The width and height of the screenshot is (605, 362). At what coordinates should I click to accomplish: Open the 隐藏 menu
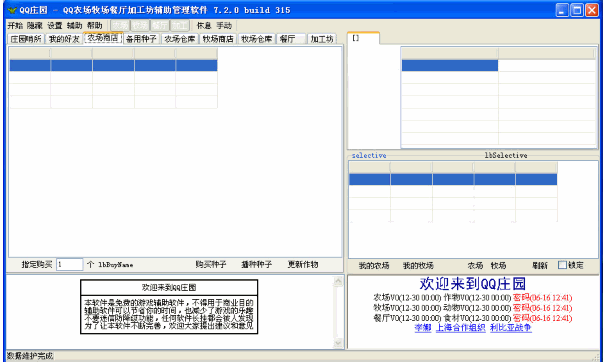35,25
